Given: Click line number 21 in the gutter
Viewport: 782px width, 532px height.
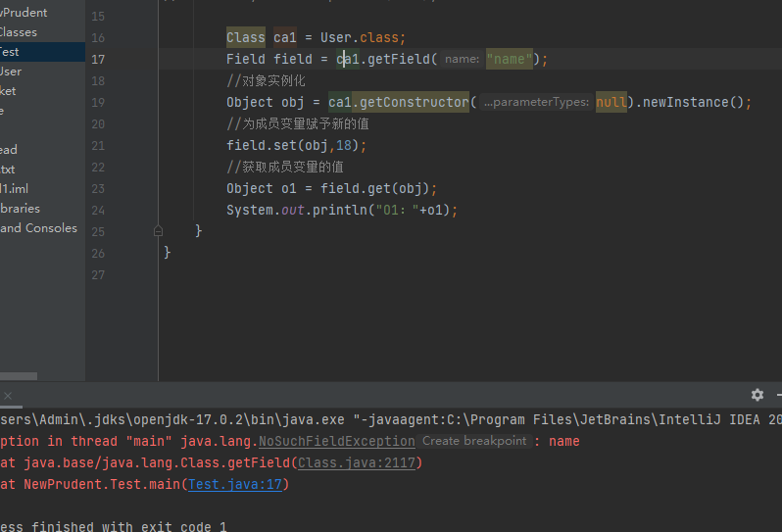Looking at the screenshot, I should pos(98,146).
